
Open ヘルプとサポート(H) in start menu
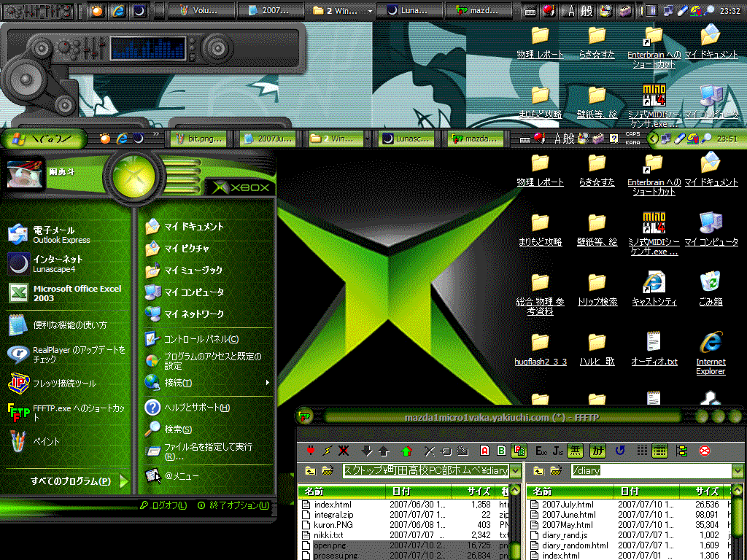pos(208,408)
